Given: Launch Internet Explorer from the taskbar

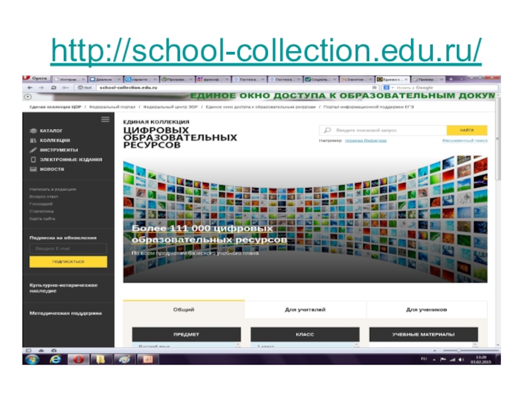Looking at the screenshot, I should pyautogui.click(x=55, y=359).
